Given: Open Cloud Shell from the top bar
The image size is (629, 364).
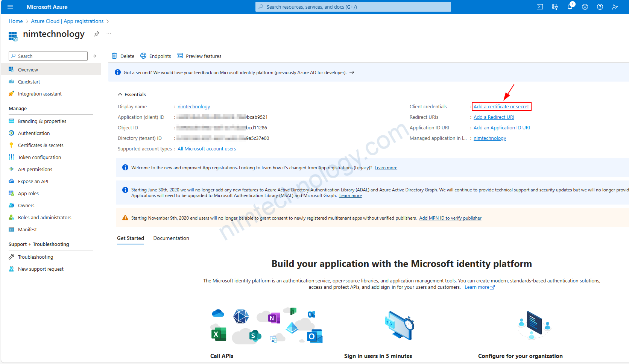Looking at the screenshot, I should point(539,7).
